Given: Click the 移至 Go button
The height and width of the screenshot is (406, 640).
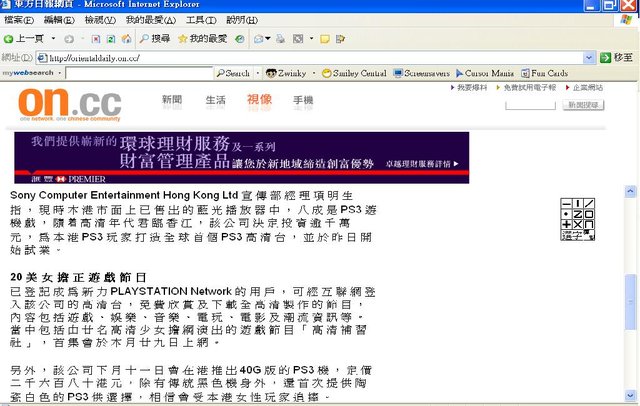Looking at the screenshot, I should 616,58.
